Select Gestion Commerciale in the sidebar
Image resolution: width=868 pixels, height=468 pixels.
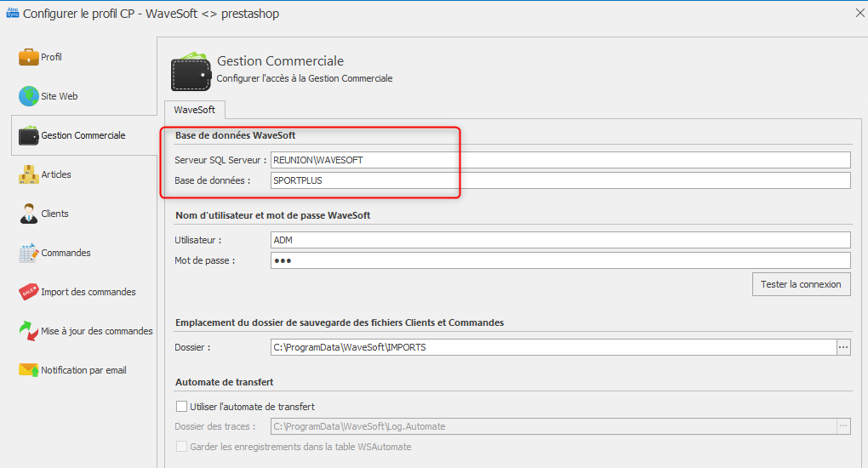click(x=84, y=135)
